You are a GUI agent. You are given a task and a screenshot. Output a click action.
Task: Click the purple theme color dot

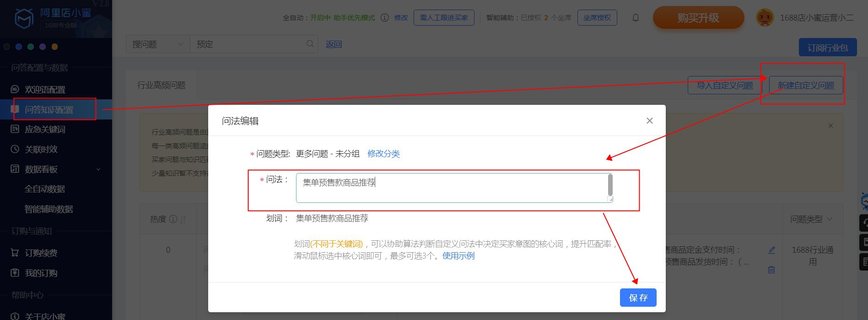click(43, 47)
